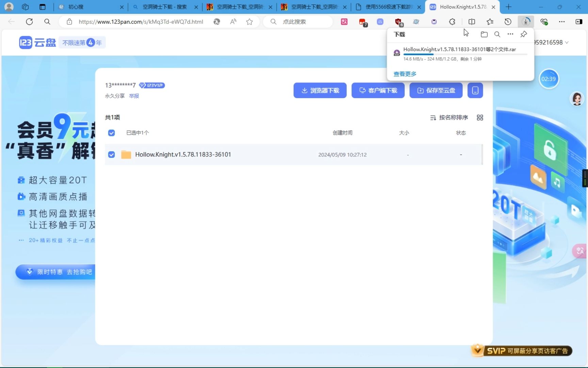The width and height of the screenshot is (588, 368).
Task: Open the tab actions menu icon
Action: pos(42,7)
